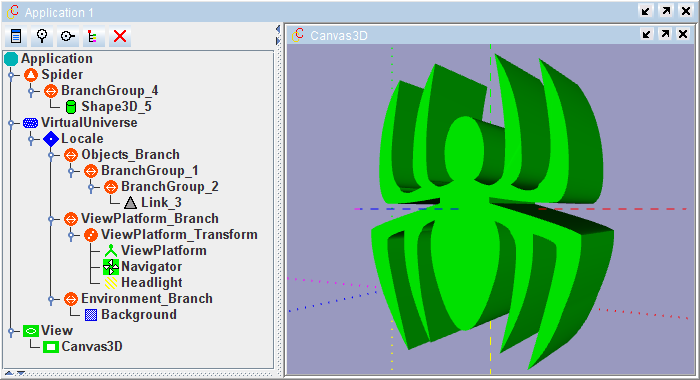The image size is (700, 380).
Task: Click the Environment_Branch orange icon
Action: [71, 299]
